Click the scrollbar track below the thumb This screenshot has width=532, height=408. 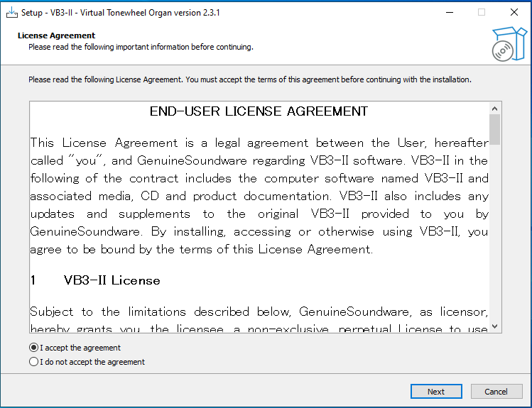pos(494,233)
